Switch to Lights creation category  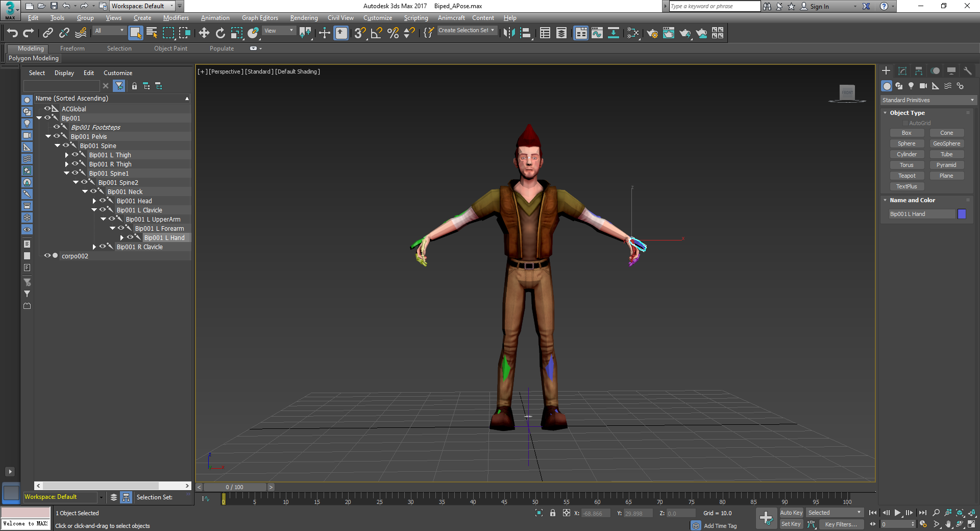911,86
